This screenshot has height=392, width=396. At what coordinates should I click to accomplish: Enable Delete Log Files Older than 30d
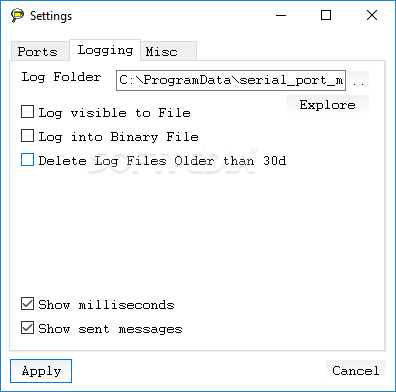click(27, 160)
